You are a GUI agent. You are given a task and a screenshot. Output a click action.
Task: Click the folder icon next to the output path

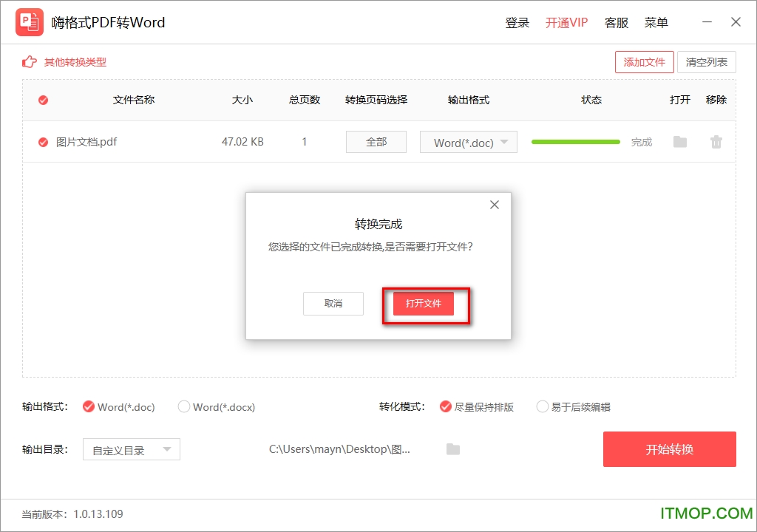(453, 449)
